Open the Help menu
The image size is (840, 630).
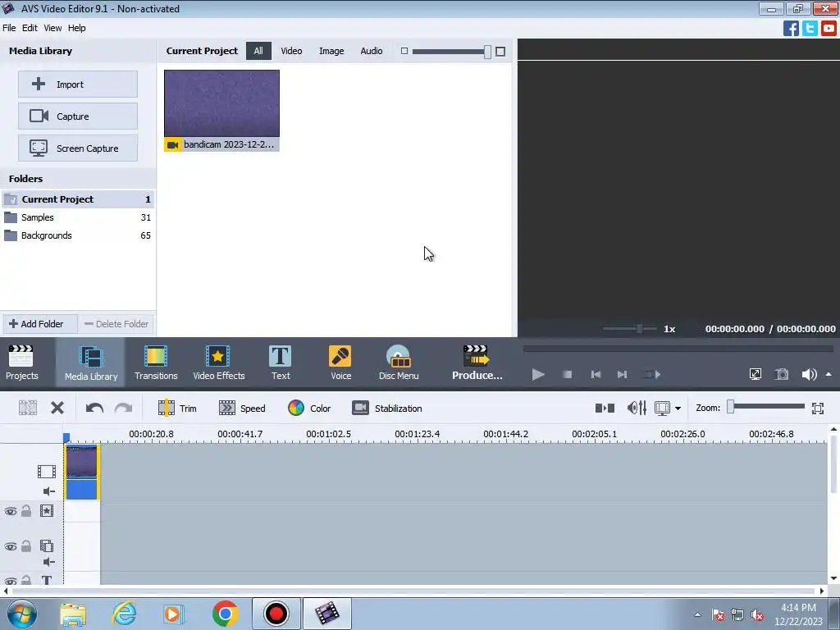[x=76, y=28]
